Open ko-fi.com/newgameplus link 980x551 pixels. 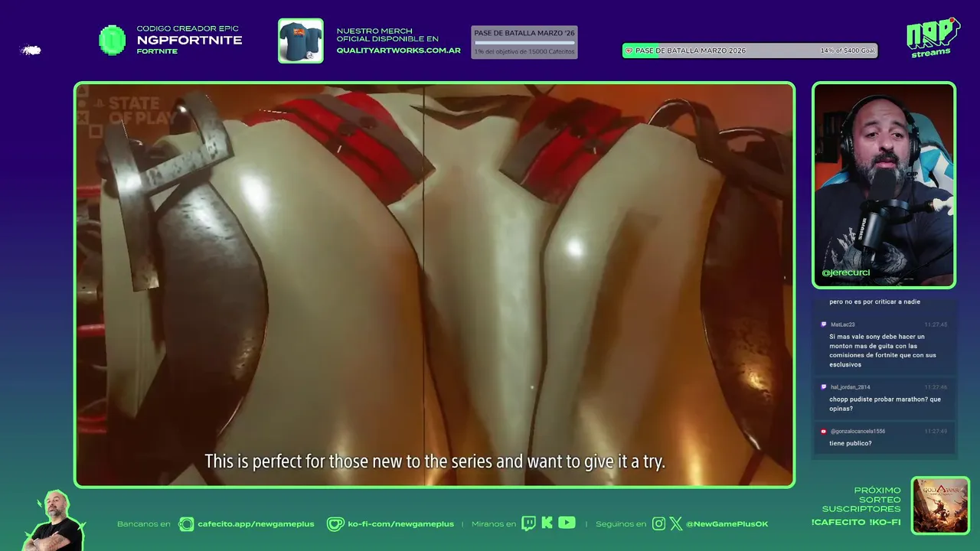[400, 524]
